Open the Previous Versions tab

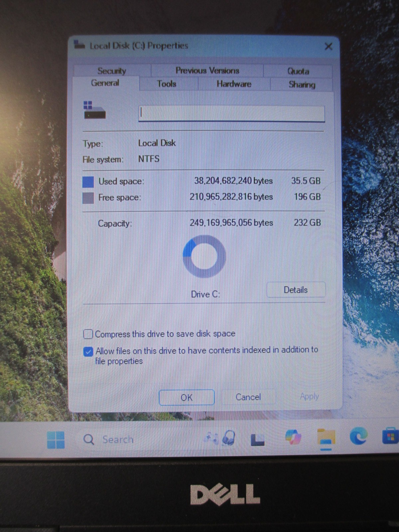(207, 70)
